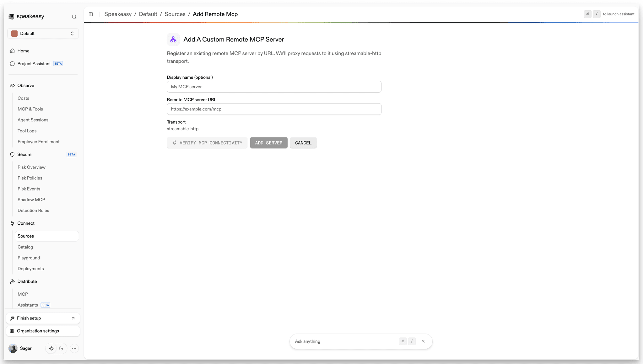Screen dimensions: 643x364
Task: Open MCP & Tools page
Action: (30, 109)
